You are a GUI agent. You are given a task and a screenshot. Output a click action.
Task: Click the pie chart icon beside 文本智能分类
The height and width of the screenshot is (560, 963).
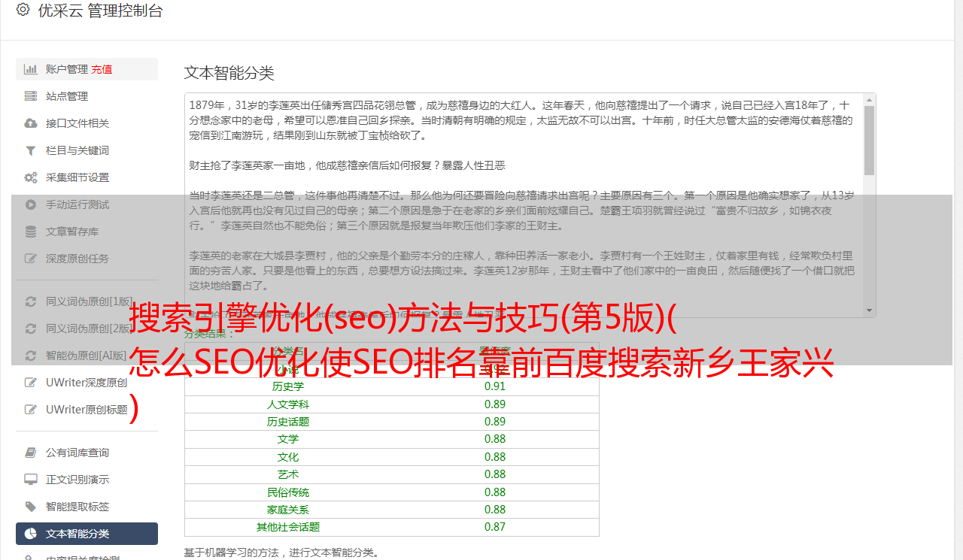(31, 534)
